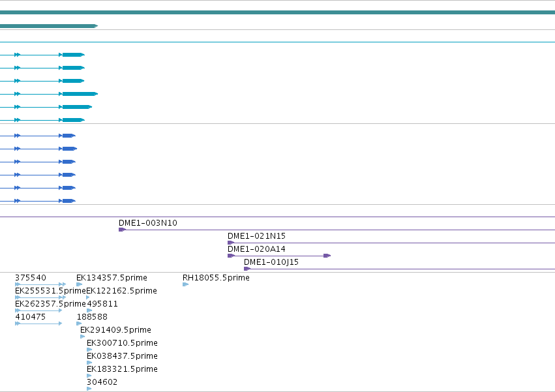This screenshot has height=392, width=555.
Task: Click the 410475 EST label
Action: click(31, 317)
